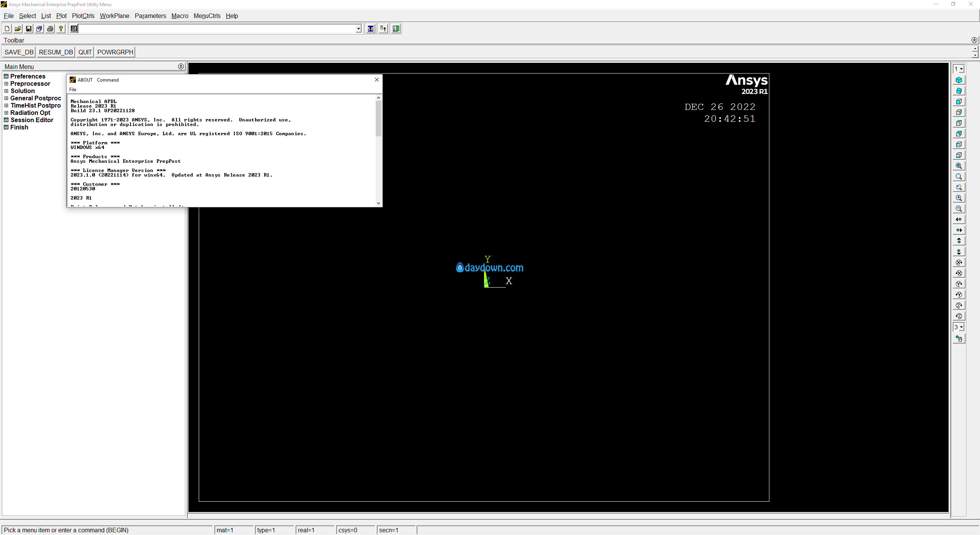Expand the Preprocessor tree node

pyautogui.click(x=6, y=83)
